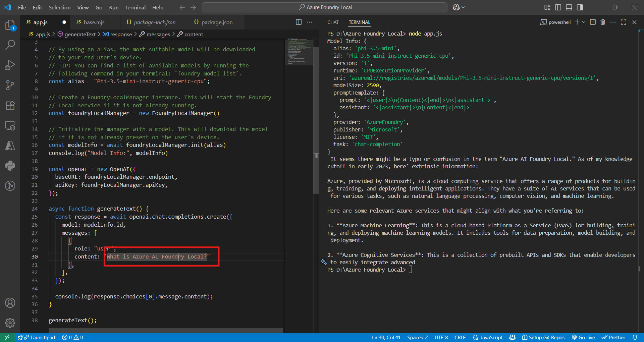
Task: Click Spaces: 2 indentation setting
Action: (418, 337)
